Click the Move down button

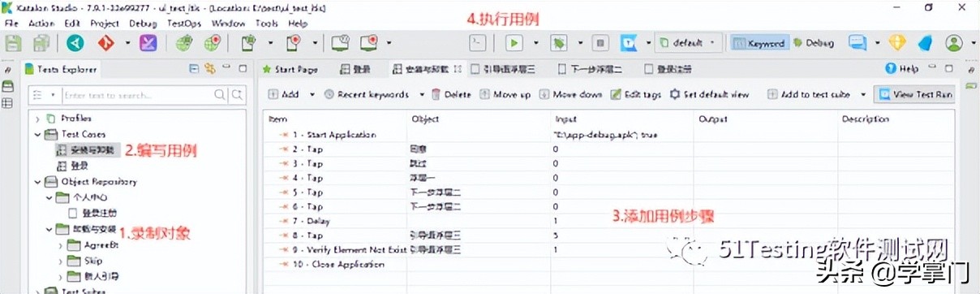point(570,95)
